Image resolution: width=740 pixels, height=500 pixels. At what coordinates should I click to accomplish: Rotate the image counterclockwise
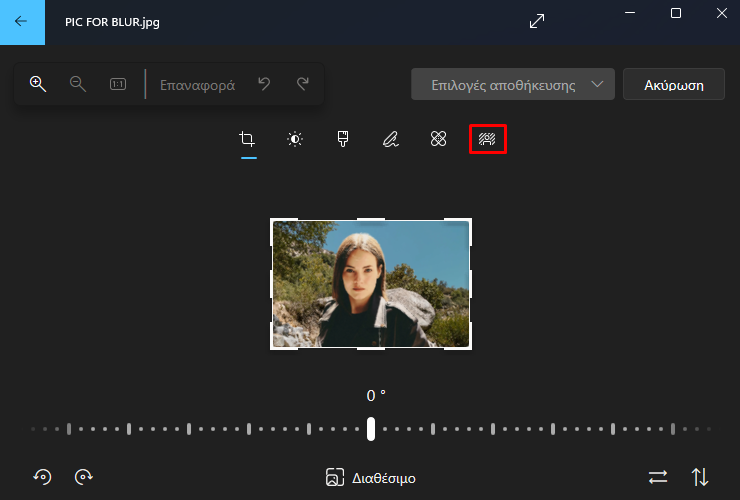point(42,477)
